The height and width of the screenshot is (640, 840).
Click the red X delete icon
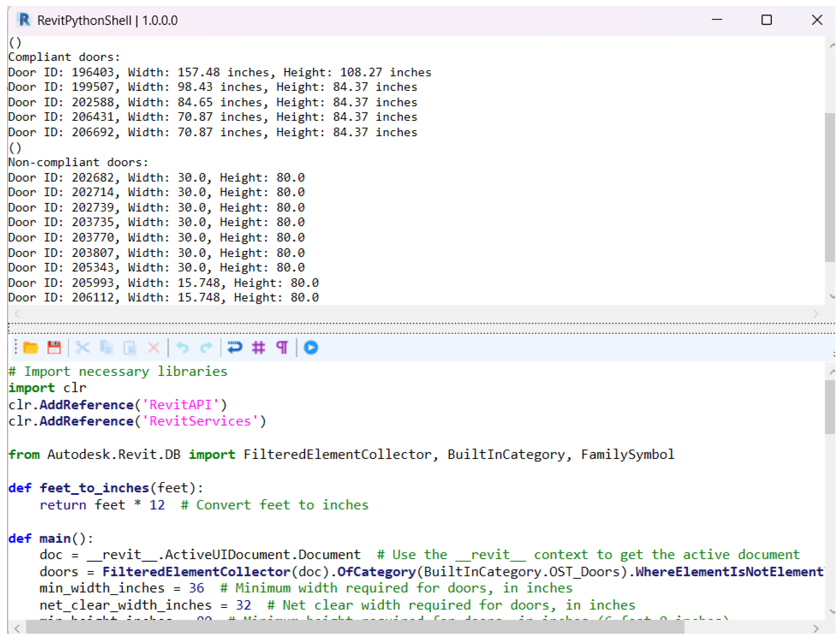pyautogui.click(x=153, y=348)
